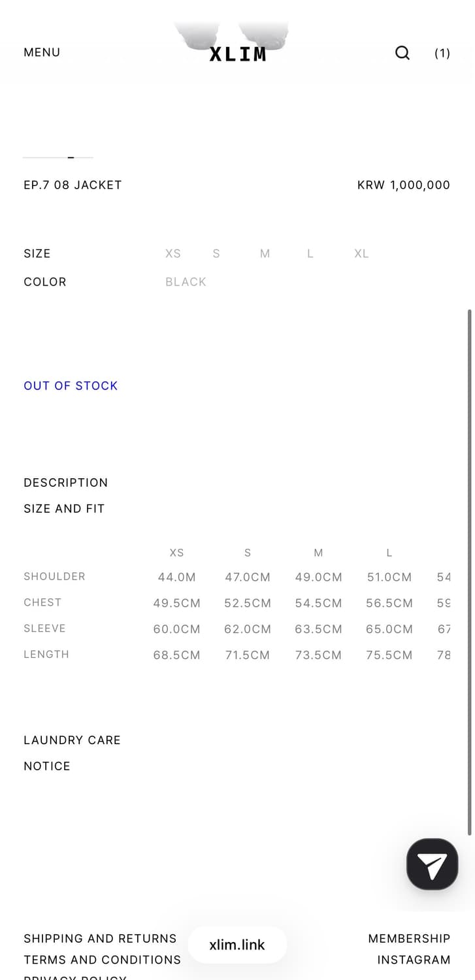Select size L option

310,253
